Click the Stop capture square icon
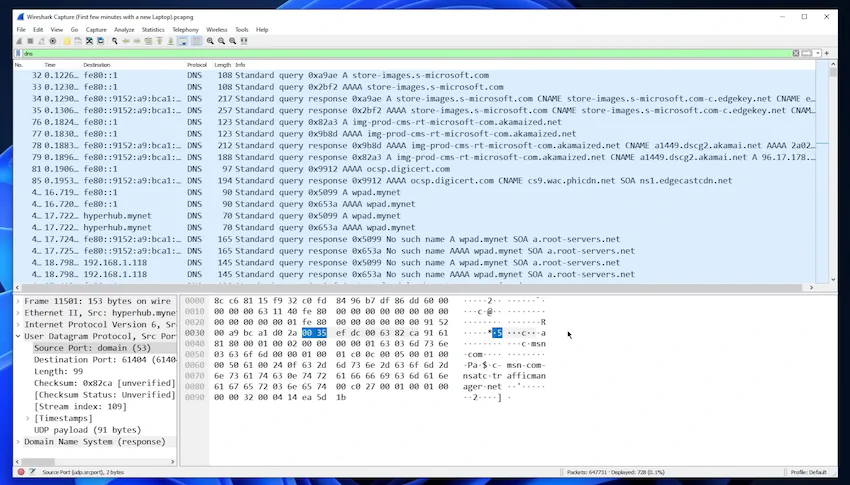The width and height of the screenshot is (850, 485). tap(30, 41)
